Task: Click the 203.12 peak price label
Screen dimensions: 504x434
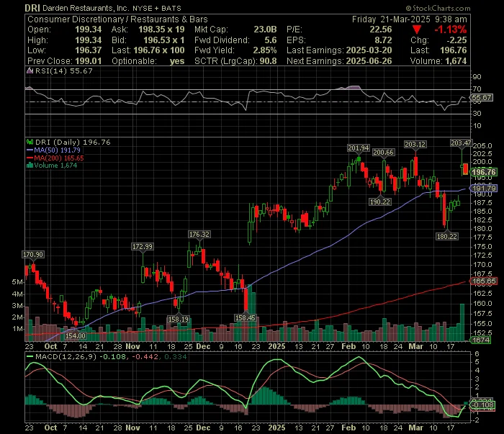Action: pyautogui.click(x=415, y=145)
